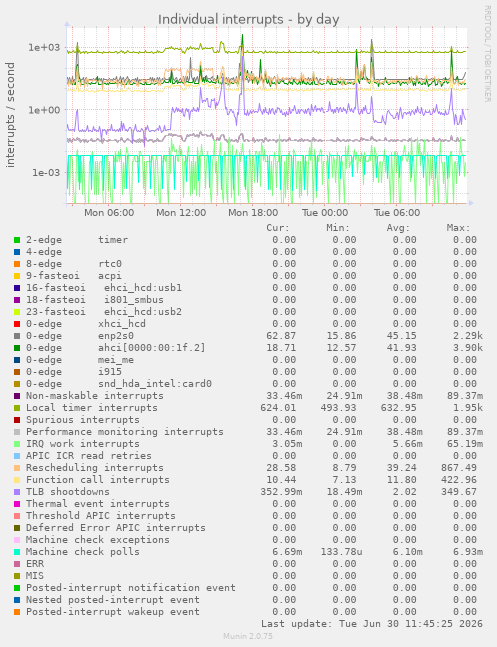The height and width of the screenshot is (647, 497).
Task: Click the dark green ahci legend swatch
Action: (x=17, y=348)
